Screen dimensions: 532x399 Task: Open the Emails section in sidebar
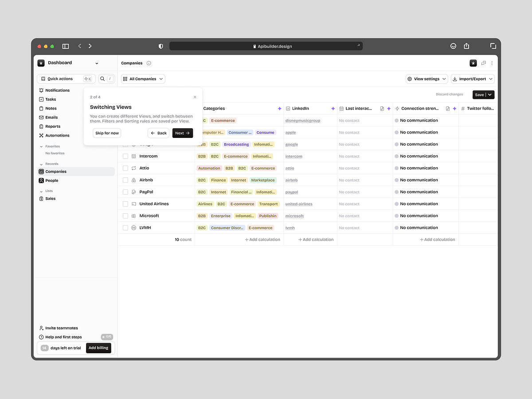(51, 117)
